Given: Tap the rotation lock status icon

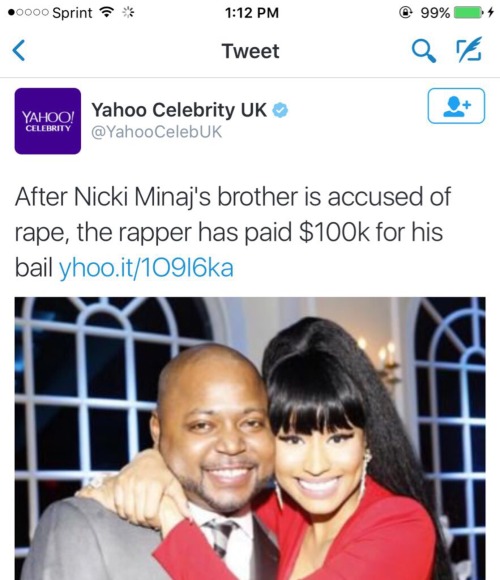Looking at the screenshot, I should tap(406, 13).
